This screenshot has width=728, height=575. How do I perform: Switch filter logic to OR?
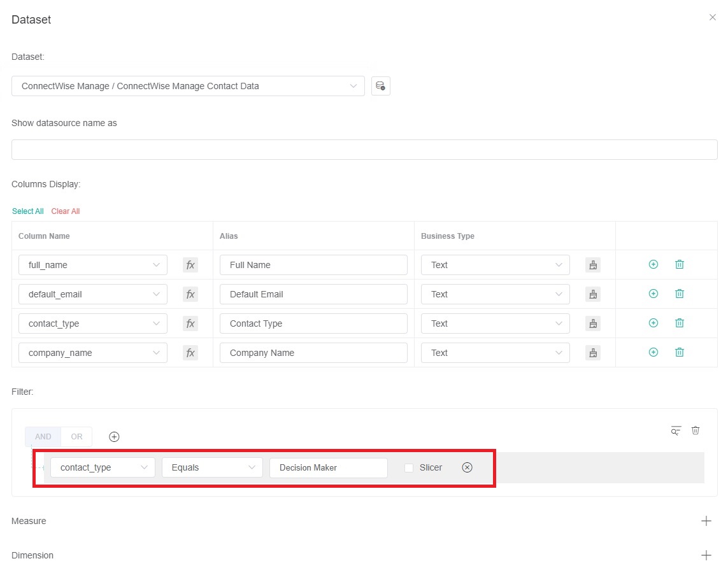(x=76, y=436)
